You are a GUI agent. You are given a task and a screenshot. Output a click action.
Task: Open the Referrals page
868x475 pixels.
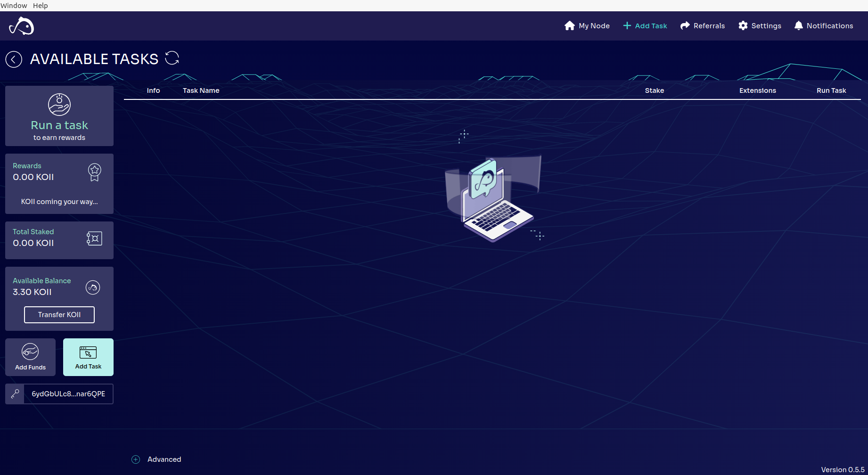point(703,26)
